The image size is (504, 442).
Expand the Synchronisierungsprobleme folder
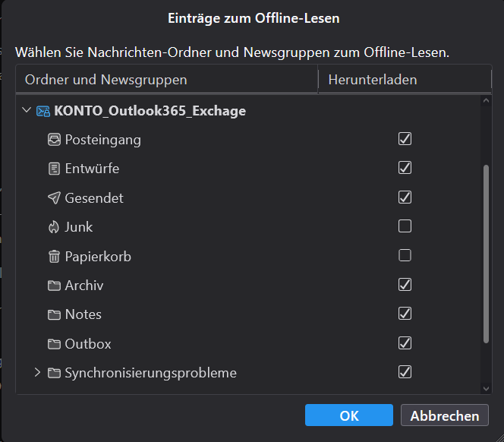coord(38,373)
